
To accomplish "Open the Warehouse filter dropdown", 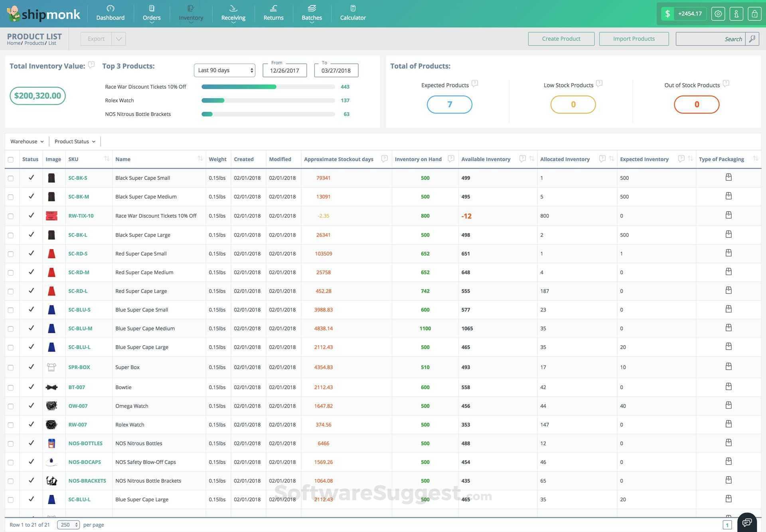I will [x=26, y=141].
